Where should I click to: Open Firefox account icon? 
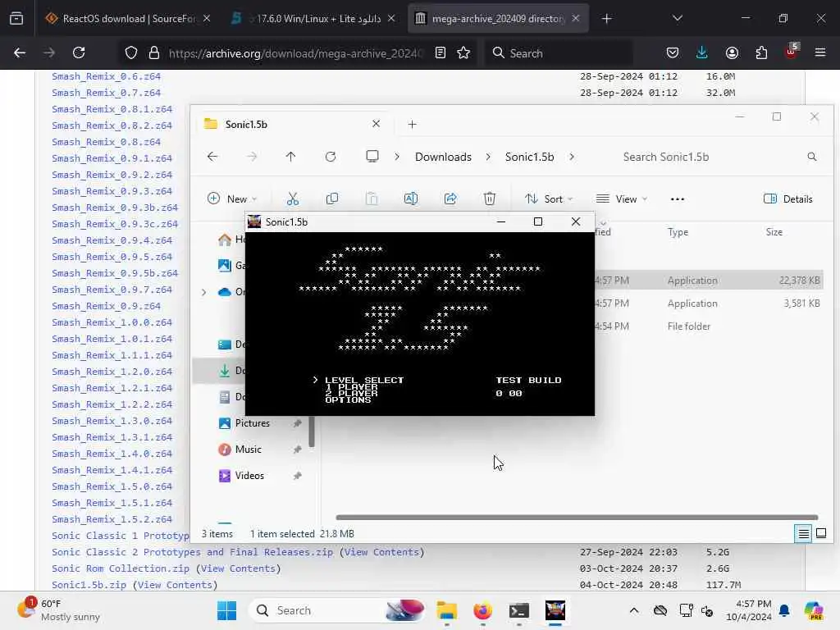(x=732, y=52)
